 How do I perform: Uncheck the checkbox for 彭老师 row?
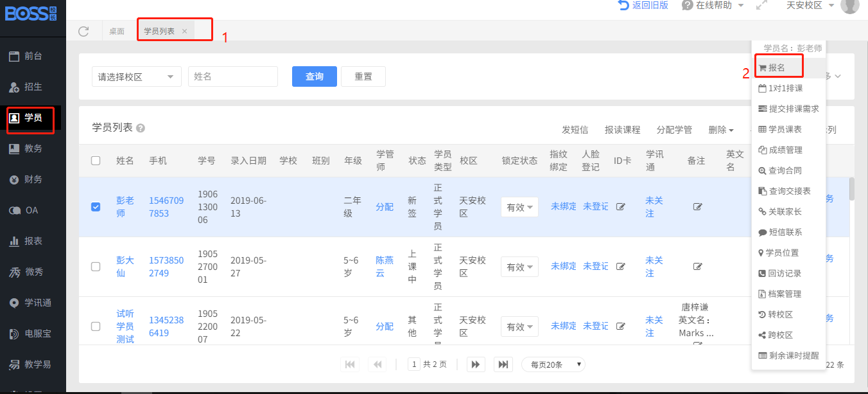click(96, 207)
